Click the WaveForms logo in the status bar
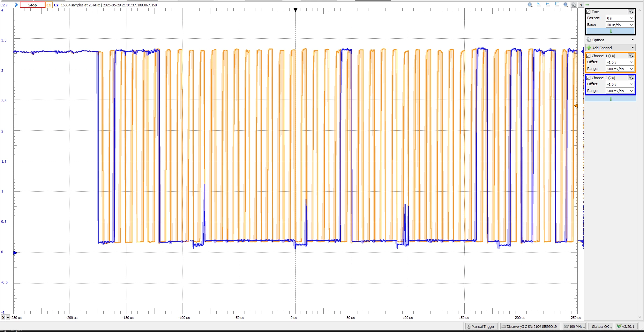Screen dimensions: 644x332 619,326
